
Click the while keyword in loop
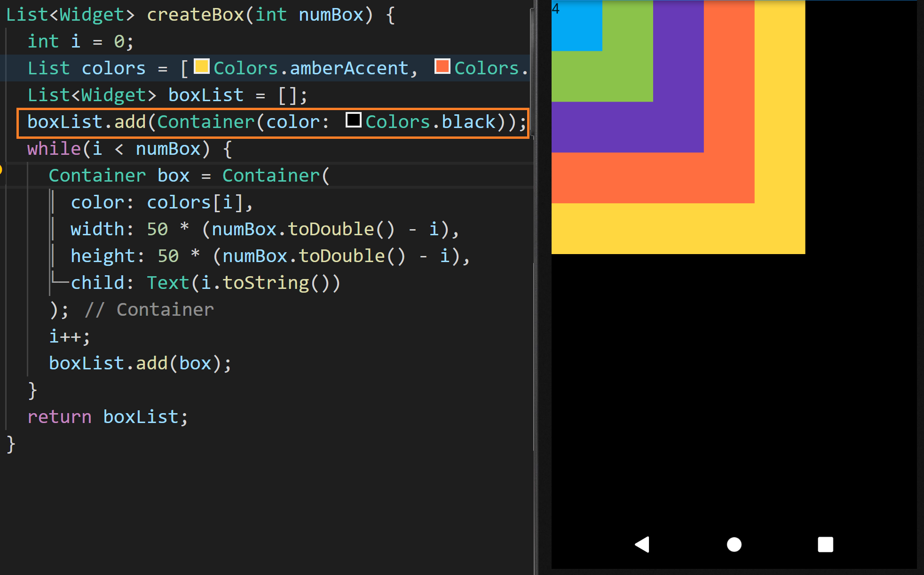pyautogui.click(x=54, y=149)
